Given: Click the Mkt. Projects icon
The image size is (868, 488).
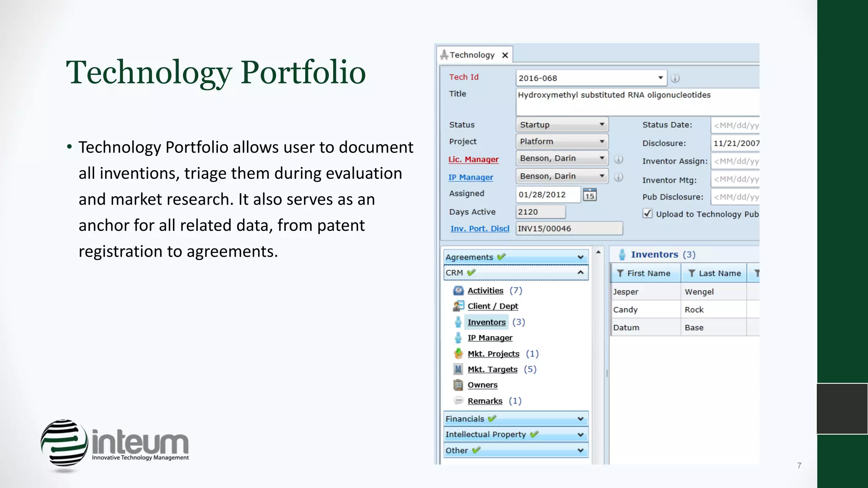Looking at the screenshot, I should (458, 353).
